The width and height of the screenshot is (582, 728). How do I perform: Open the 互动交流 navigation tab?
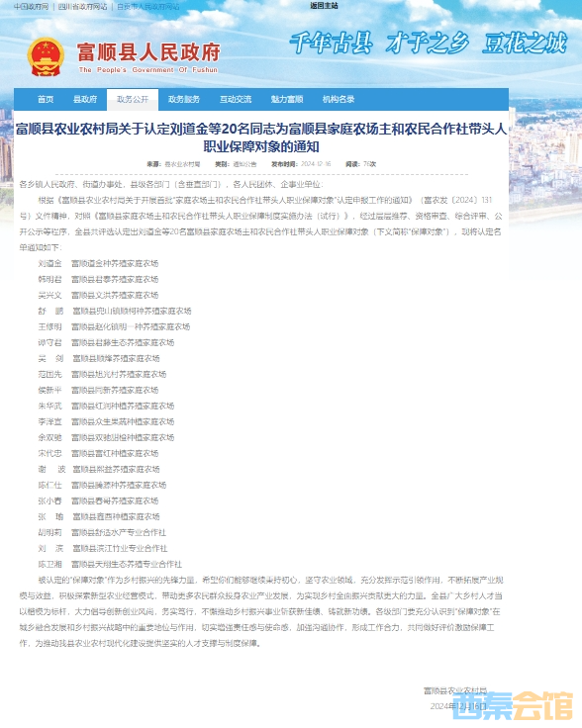236,99
